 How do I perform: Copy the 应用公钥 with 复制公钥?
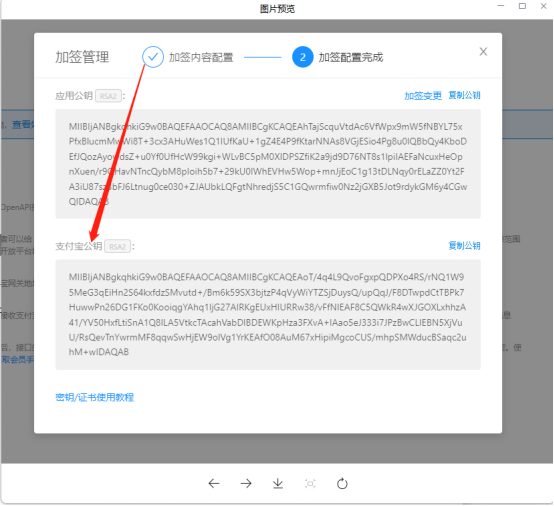[x=464, y=95]
